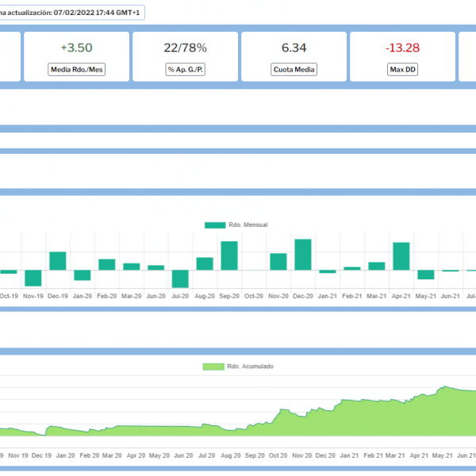Viewport: 476px width, 476px height.
Task: Click the Dec-19 monthly bar
Action: pos(58,261)
